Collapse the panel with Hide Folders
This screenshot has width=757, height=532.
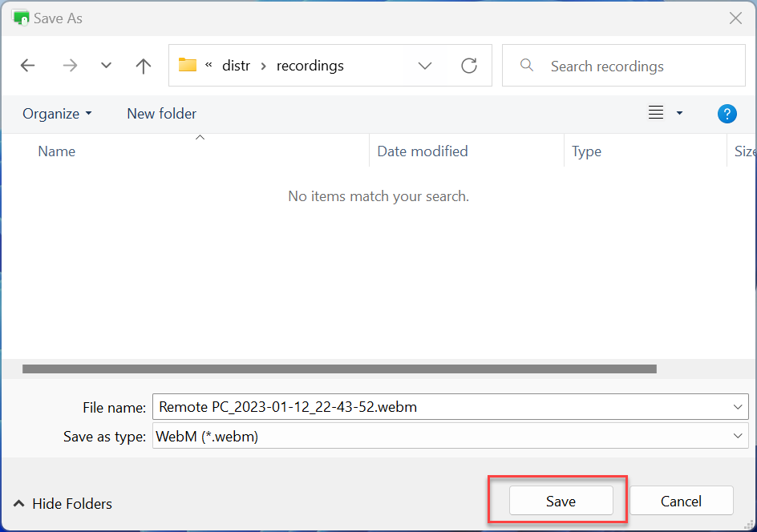click(63, 504)
